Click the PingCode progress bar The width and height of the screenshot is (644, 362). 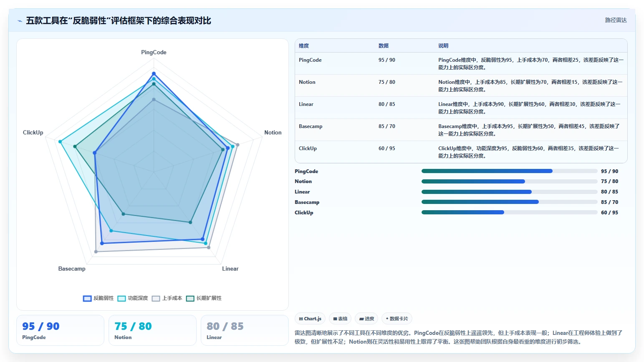point(509,171)
